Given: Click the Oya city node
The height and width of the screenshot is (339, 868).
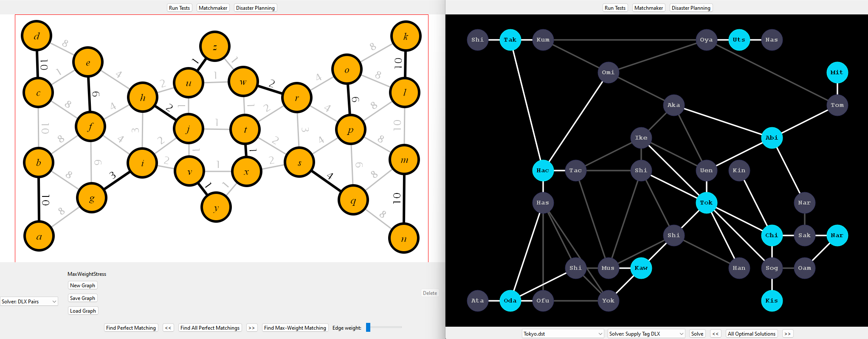Looking at the screenshot, I should [x=706, y=40].
